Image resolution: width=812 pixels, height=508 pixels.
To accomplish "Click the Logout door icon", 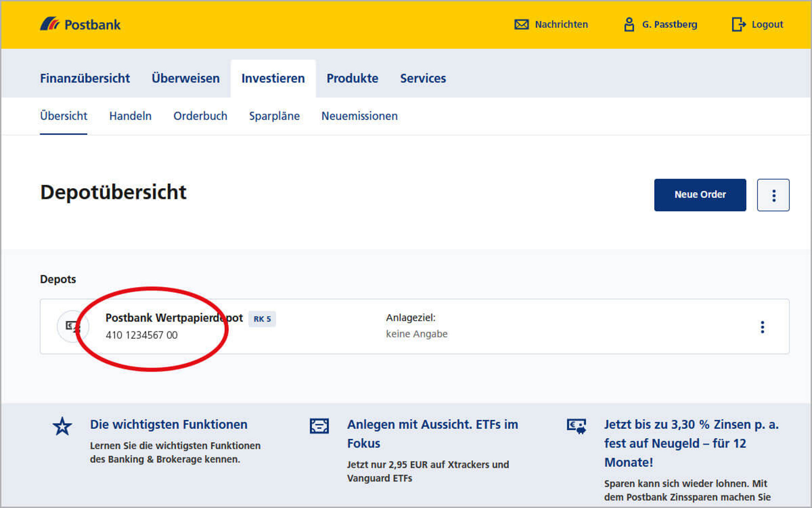I will pos(738,24).
